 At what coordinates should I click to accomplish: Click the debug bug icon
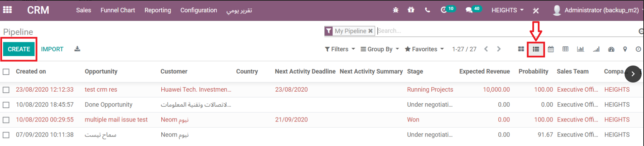pos(396,10)
